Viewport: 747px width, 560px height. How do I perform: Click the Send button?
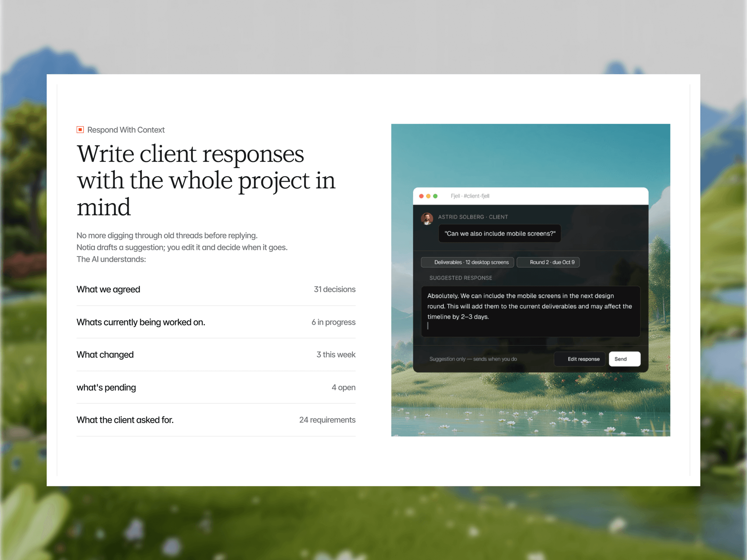tap(624, 359)
